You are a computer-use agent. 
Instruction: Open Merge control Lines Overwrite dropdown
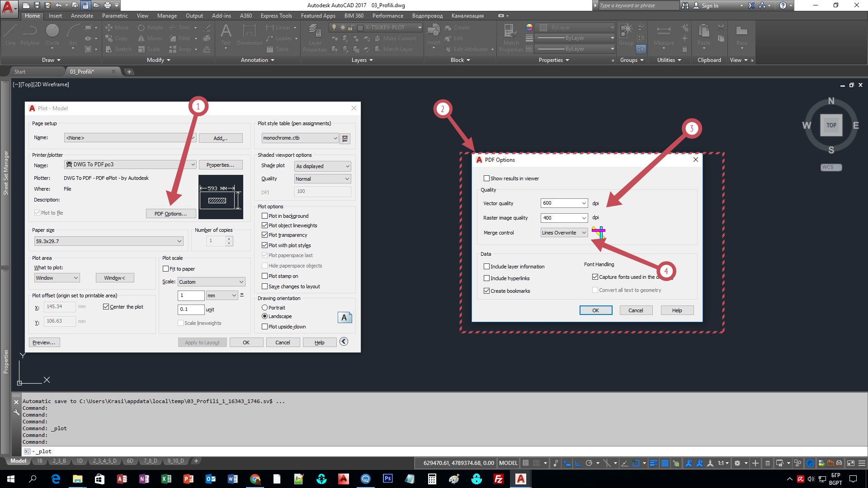564,233
